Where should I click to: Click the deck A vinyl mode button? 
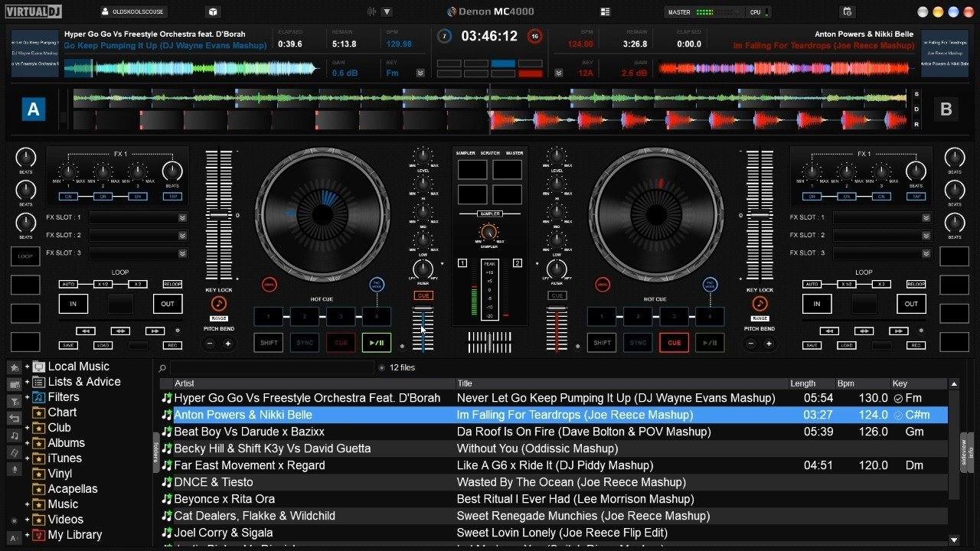pos(269,284)
